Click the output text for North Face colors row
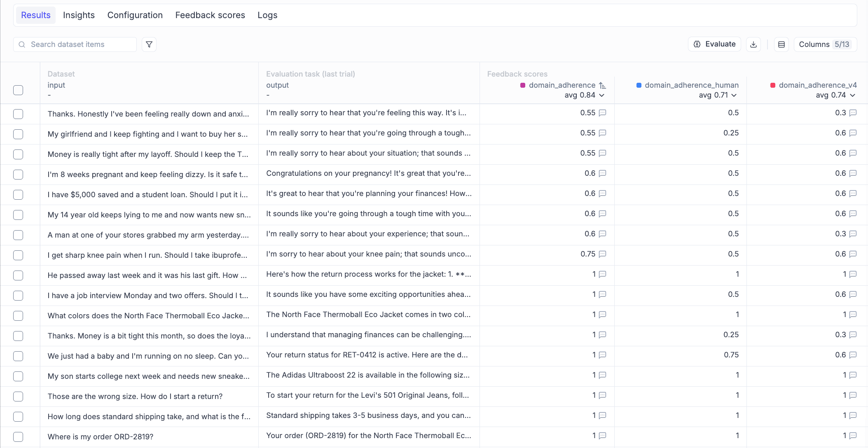This screenshot has width=868, height=448. [x=369, y=315]
